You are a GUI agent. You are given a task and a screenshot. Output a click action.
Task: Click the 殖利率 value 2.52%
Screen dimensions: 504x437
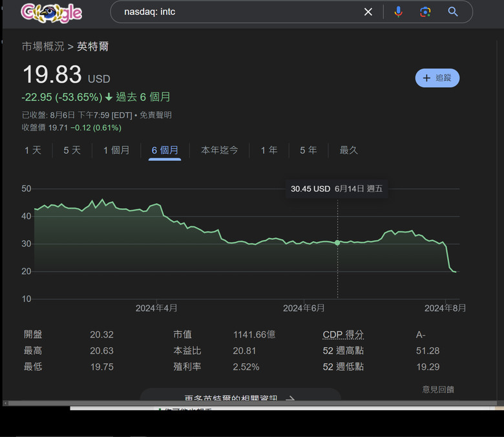tap(246, 367)
